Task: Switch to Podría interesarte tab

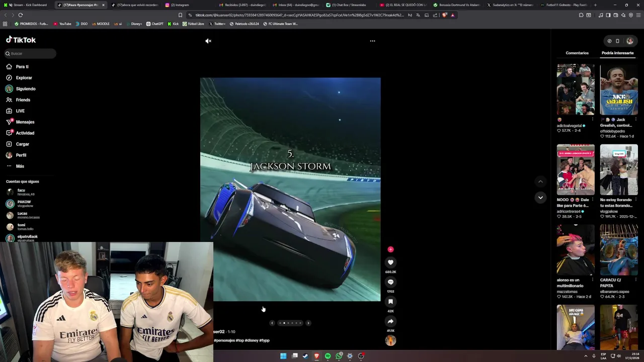Action: coord(617,53)
